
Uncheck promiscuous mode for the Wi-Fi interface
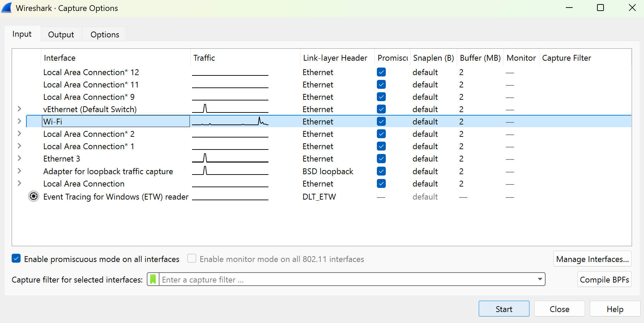pyautogui.click(x=381, y=121)
